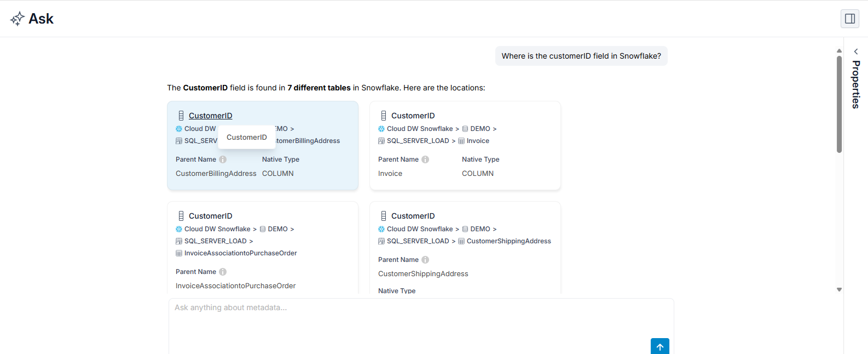Select CustomerBillingAddress parent name value
Image resolution: width=868 pixels, height=354 pixels.
pyautogui.click(x=216, y=173)
